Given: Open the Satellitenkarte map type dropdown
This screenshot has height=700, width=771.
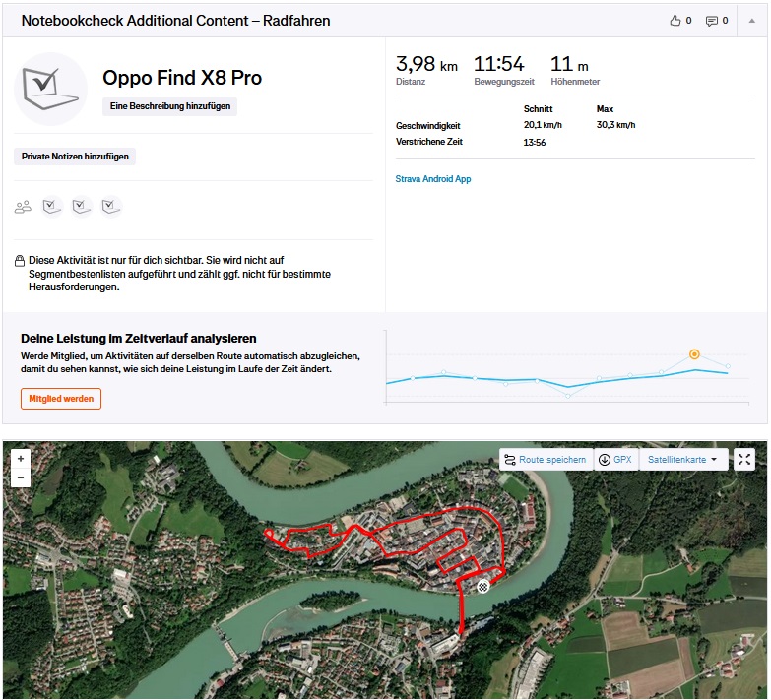Looking at the screenshot, I should coord(683,460).
